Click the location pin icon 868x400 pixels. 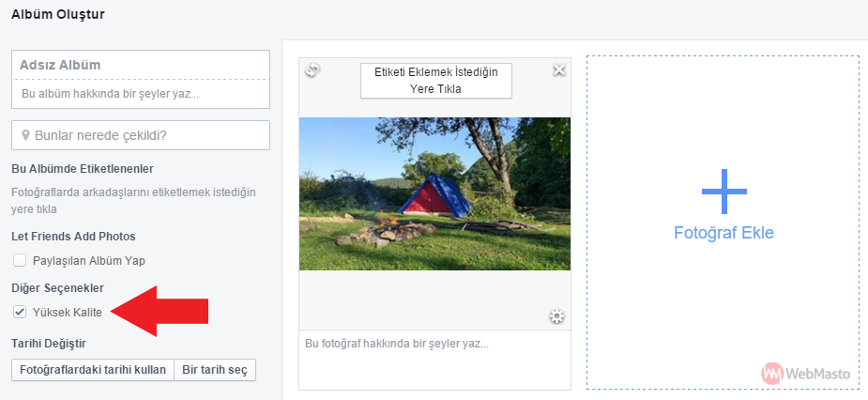pyautogui.click(x=25, y=135)
